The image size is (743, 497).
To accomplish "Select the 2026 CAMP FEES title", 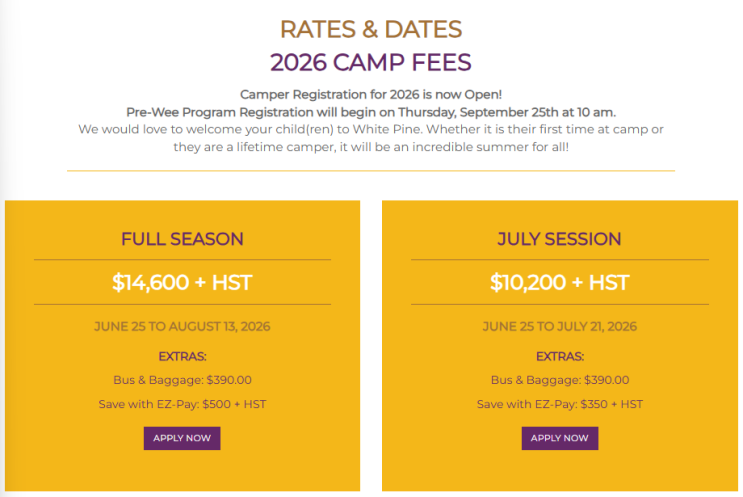I will coord(370,62).
